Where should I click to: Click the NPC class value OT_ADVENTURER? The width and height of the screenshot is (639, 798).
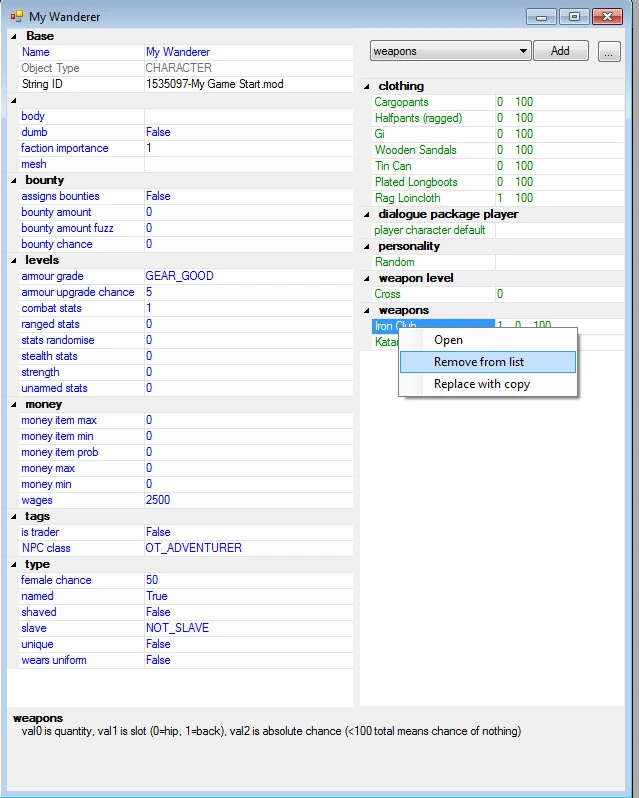[x=248, y=548]
